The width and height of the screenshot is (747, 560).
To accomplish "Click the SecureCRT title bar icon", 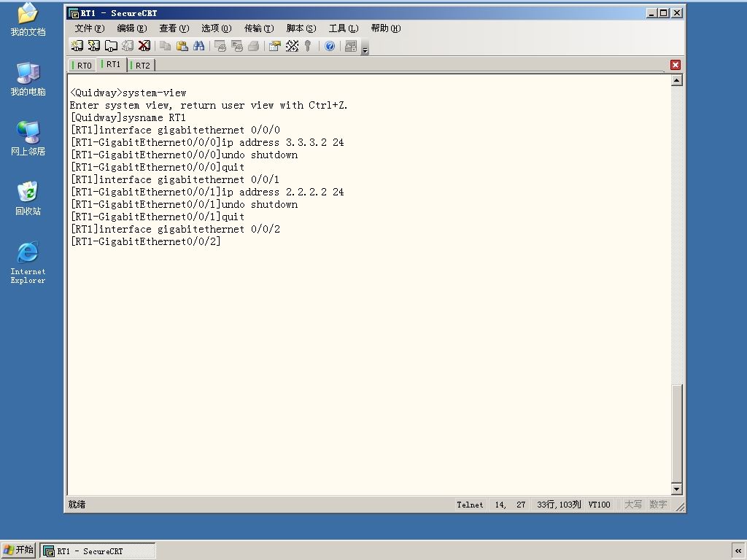I will (x=74, y=13).
